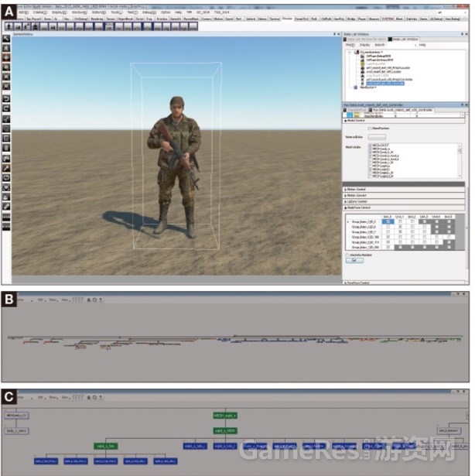Image resolution: width=475 pixels, height=476 pixels.
Task: Click the Set button below the grid
Action: [354, 261]
